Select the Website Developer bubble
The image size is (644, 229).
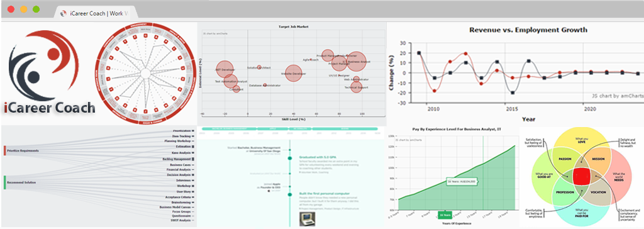coord(293,74)
